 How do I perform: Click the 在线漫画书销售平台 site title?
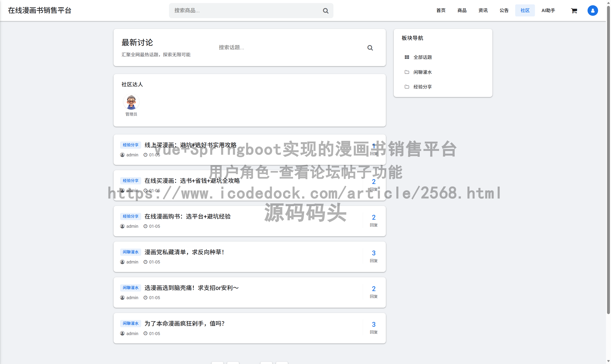pos(39,10)
